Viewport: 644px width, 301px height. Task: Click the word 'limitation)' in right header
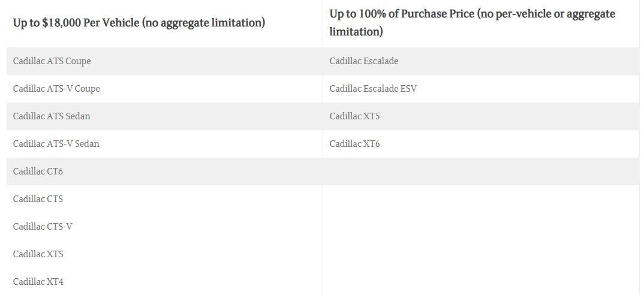pos(356,32)
